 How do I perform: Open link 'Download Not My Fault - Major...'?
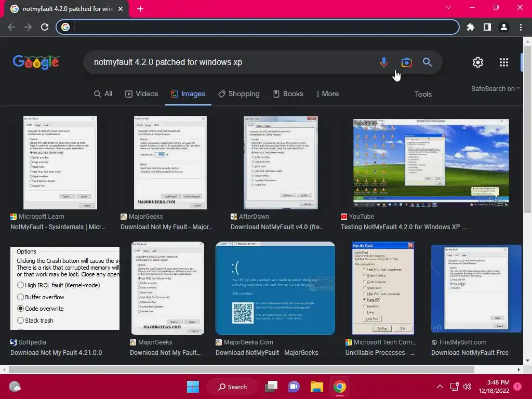click(x=167, y=227)
